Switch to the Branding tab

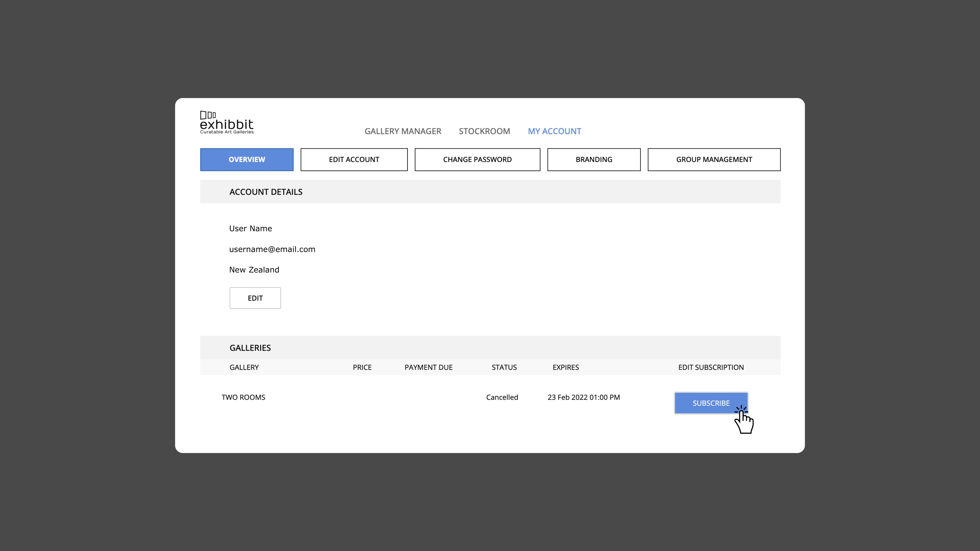594,159
